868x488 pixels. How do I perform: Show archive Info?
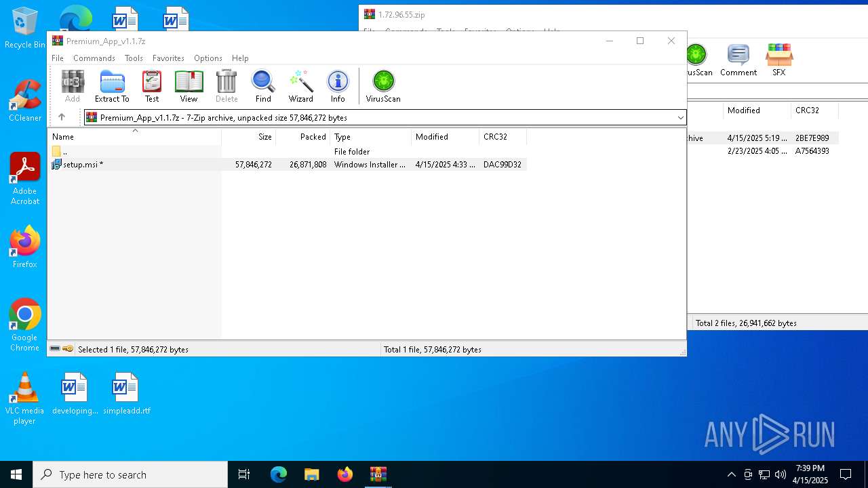[338, 86]
